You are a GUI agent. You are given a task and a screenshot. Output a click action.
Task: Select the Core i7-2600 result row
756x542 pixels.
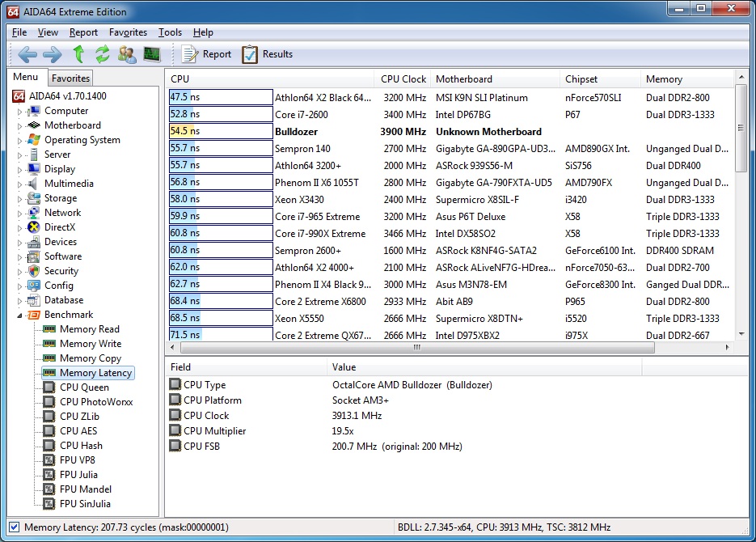(x=451, y=114)
